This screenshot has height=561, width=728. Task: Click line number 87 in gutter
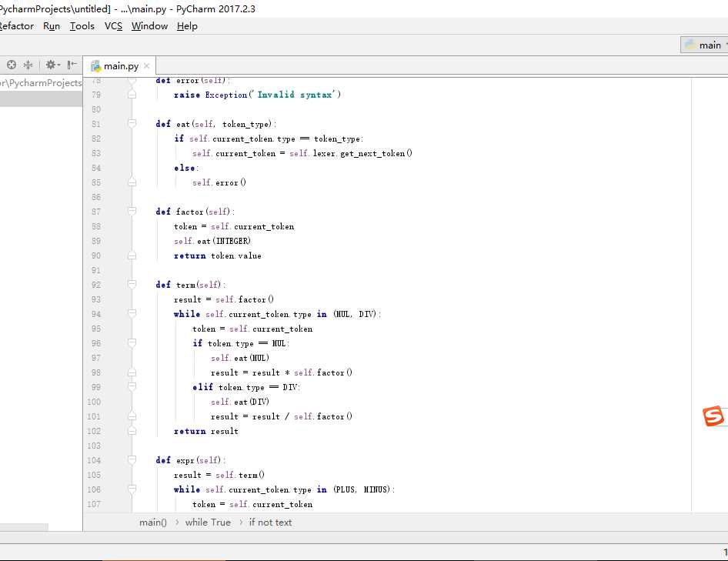click(95, 212)
